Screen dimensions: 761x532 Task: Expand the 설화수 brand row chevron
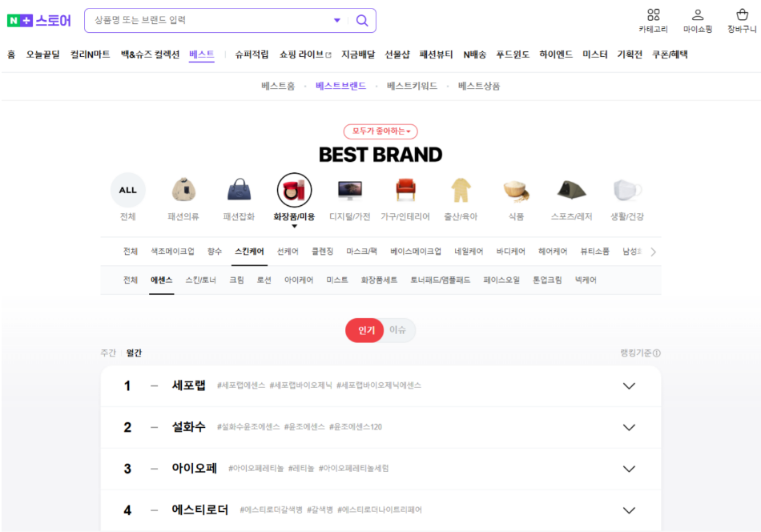tap(629, 427)
